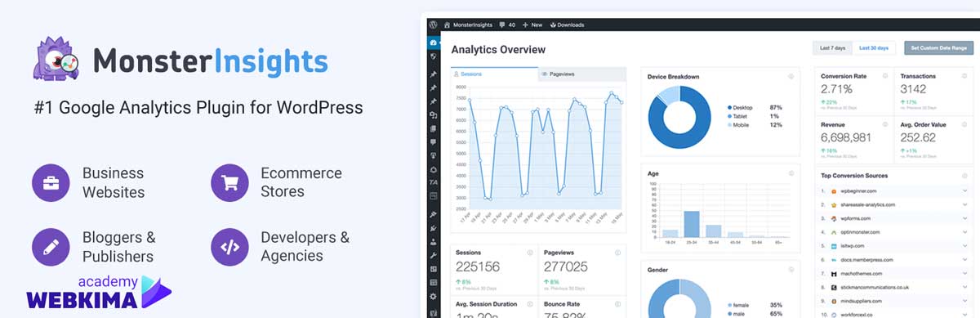Click the briefcase Business Websites icon
The width and height of the screenshot is (980, 318).
[51, 182]
